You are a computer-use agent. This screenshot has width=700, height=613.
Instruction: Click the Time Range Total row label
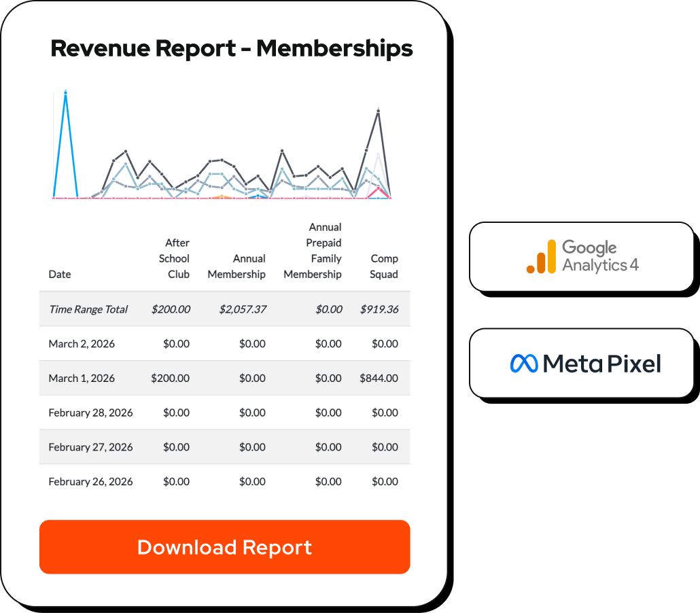88,309
